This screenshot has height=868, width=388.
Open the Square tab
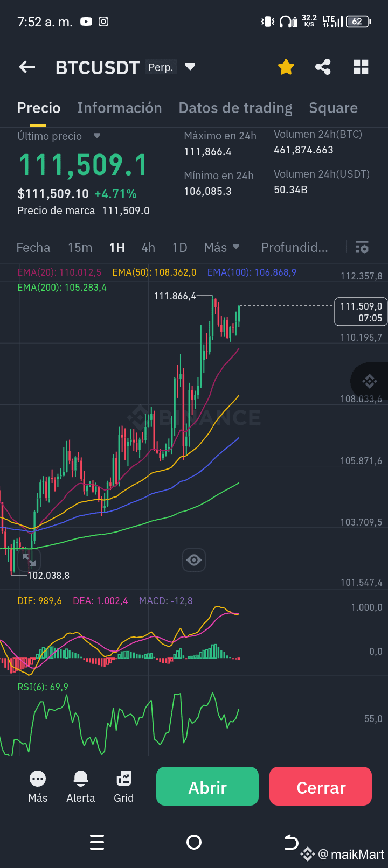(334, 108)
